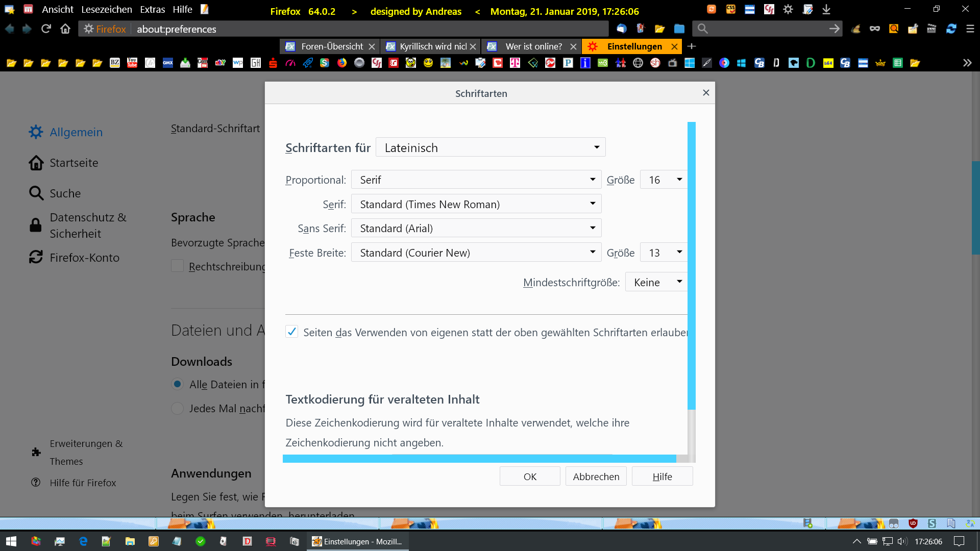Open Erweiterungen & Themes puzzle icon
This screenshot has width=980, height=551.
tap(36, 452)
